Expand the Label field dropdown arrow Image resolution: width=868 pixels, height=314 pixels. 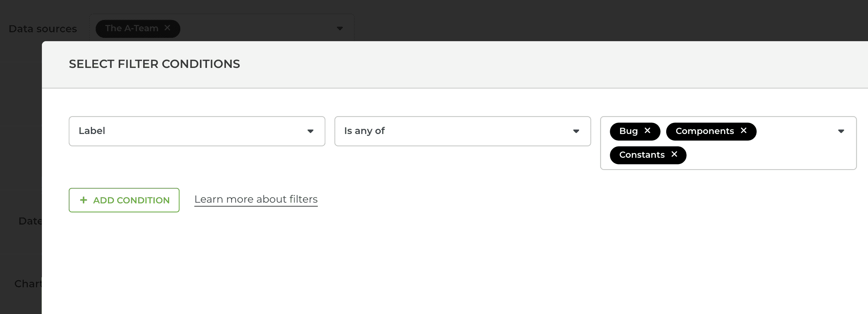click(x=310, y=131)
